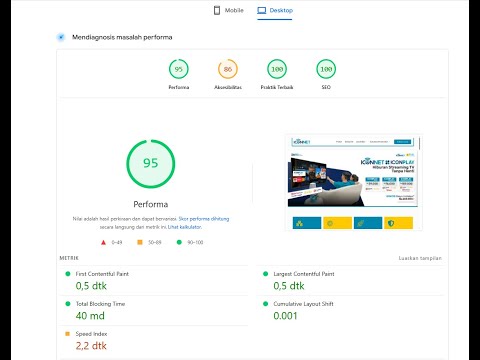Click the 'METRIK' section header
The height and width of the screenshot is (360, 480).
(x=69, y=258)
